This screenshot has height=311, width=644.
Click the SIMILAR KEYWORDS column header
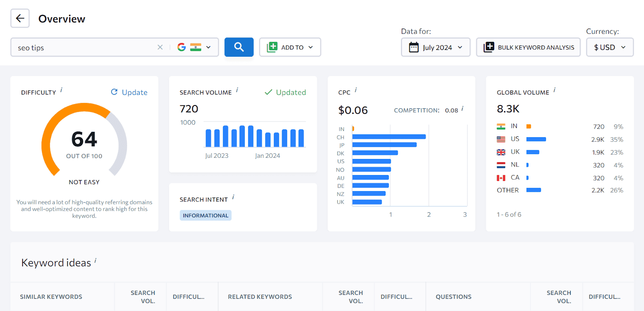tap(51, 297)
